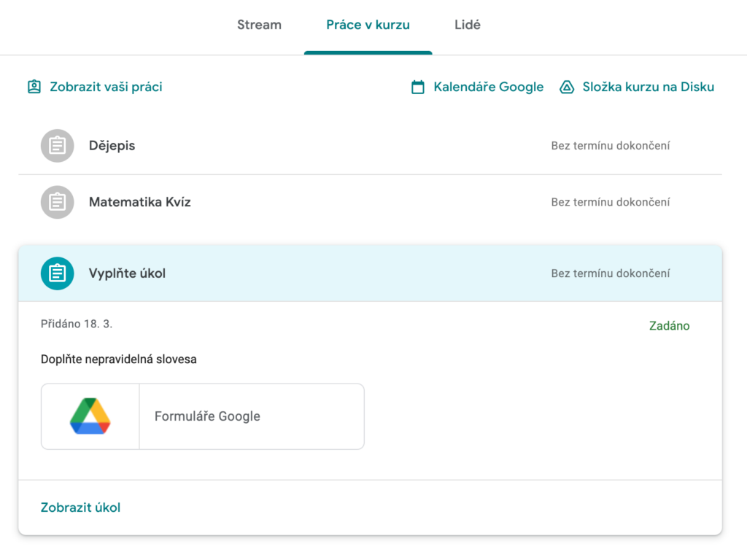Click the Zobrazit vaši práci text link

click(x=106, y=87)
